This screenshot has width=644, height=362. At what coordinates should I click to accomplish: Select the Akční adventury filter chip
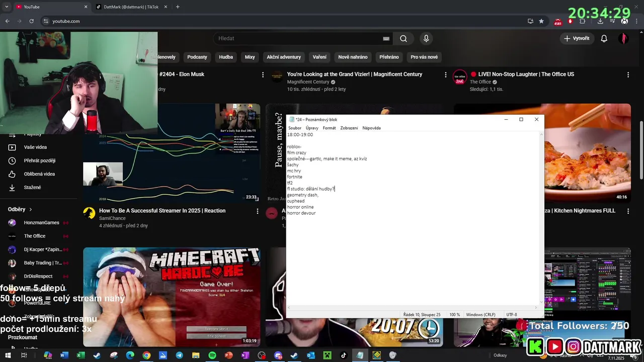click(x=284, y=57)
